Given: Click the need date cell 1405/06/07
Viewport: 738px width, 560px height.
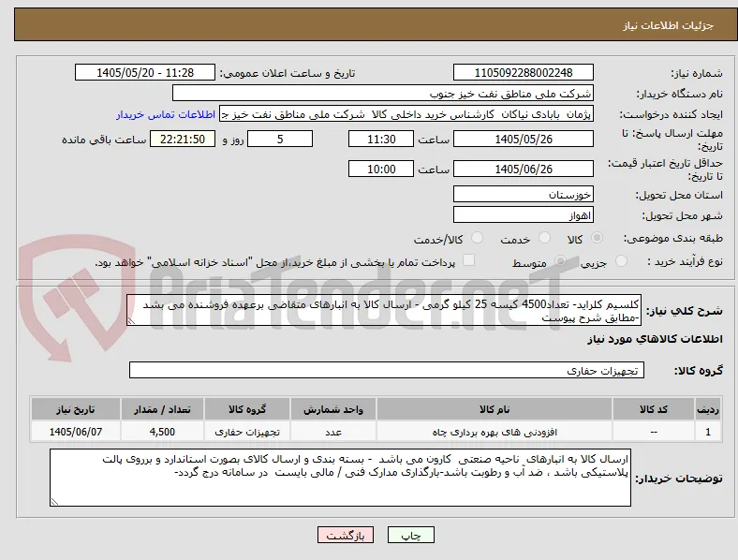Looking at the screenshot, I should [76, 432].
